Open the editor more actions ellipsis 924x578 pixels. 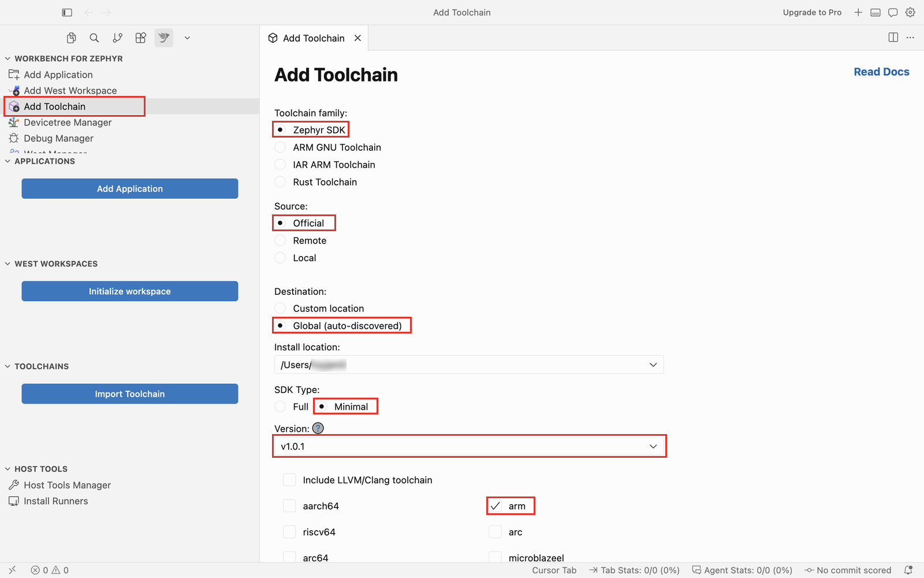[x=910, y=38]
